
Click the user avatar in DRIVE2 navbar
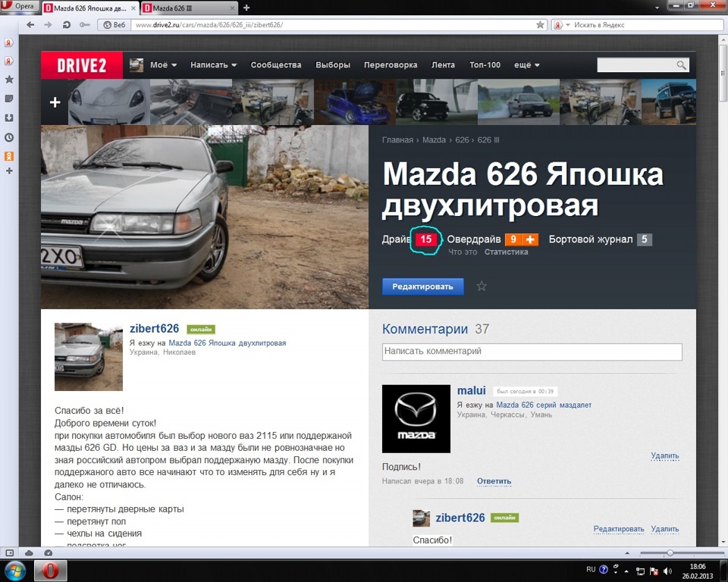[136, 65]
